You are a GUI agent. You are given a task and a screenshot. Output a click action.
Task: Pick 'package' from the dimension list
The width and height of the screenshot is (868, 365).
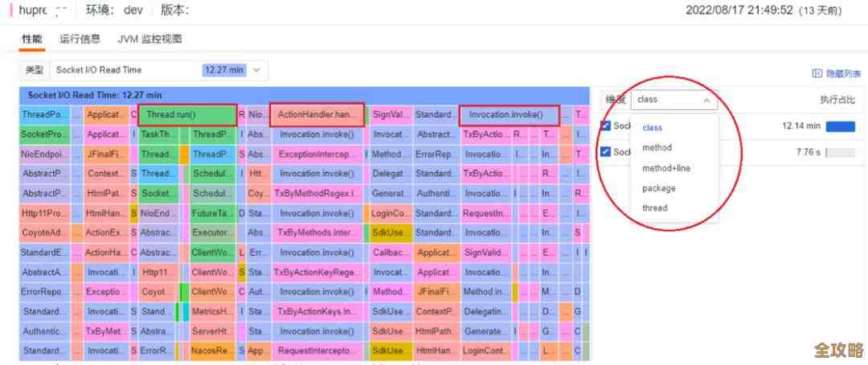pos(658,188)
